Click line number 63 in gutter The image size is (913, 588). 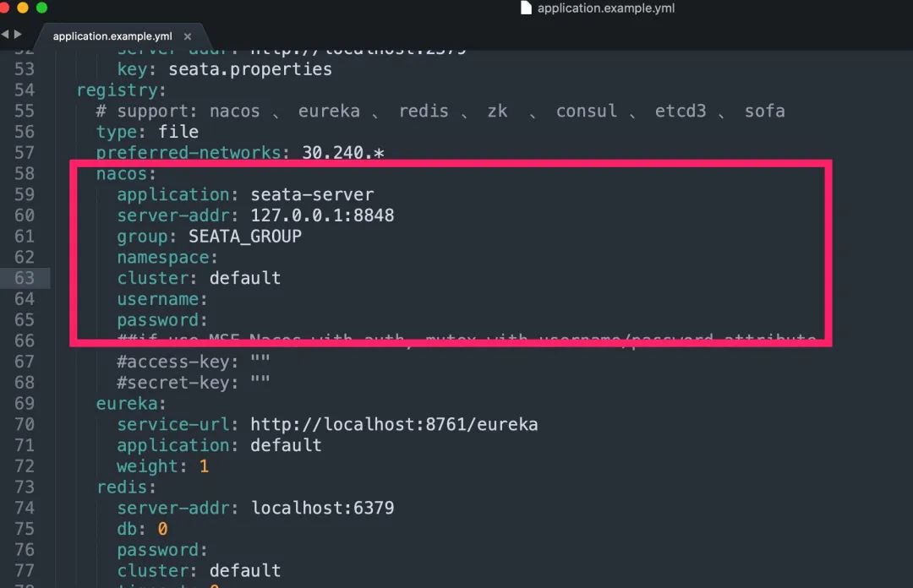pos(25,278)
